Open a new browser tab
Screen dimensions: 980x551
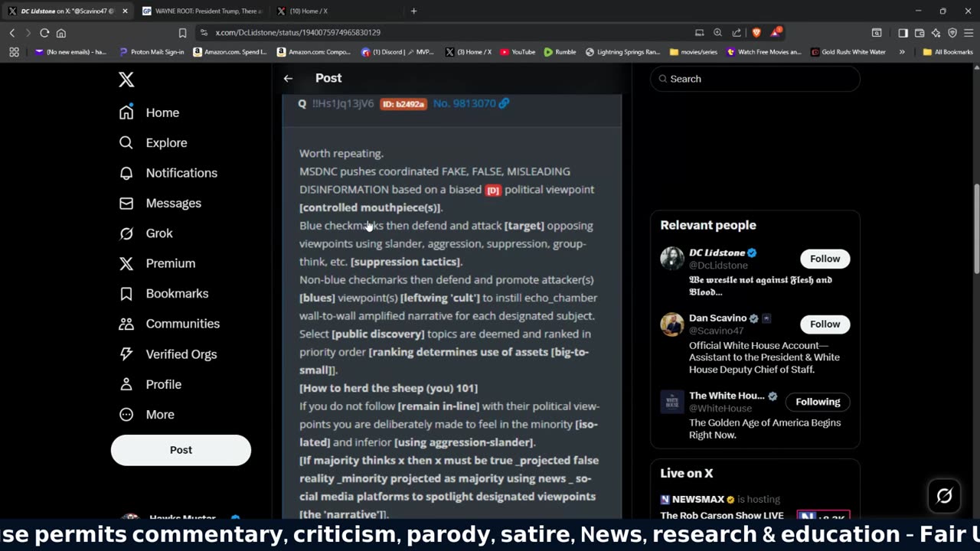[x=414, y=11]
